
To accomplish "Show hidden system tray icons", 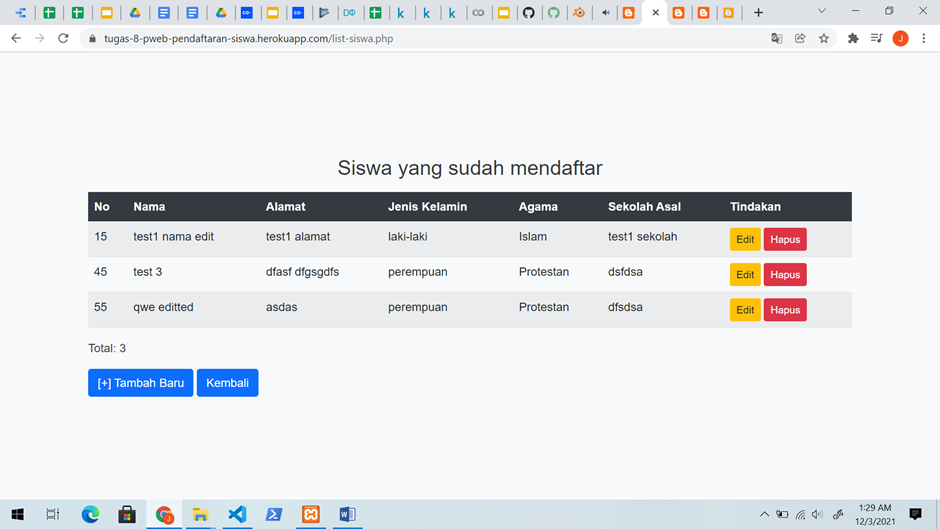I will click(764, 514).
